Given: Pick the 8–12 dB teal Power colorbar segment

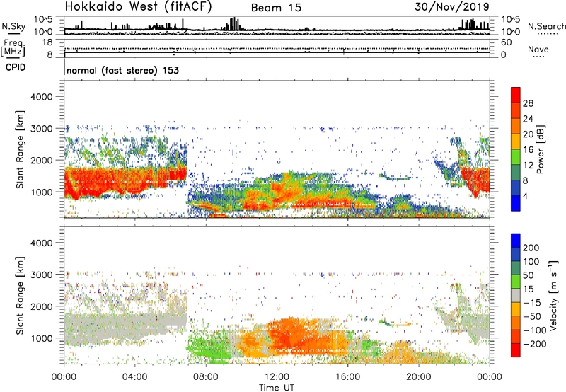Looking at the screenshot, I should [516, 173].
